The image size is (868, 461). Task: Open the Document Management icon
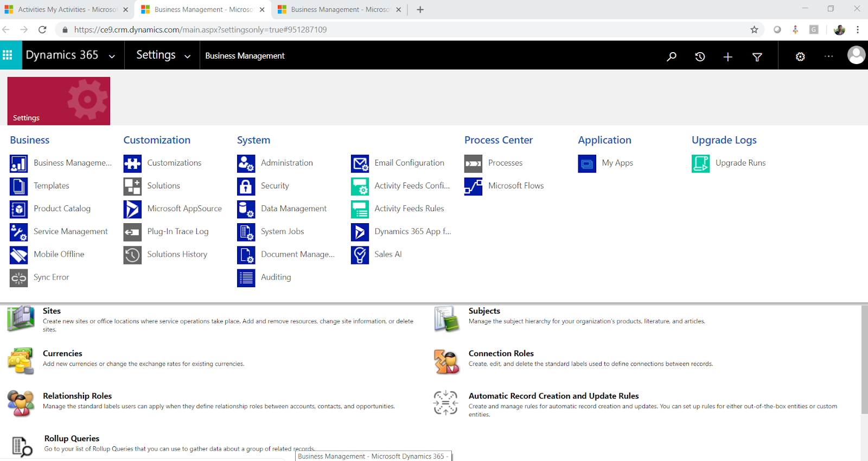(x=246, y=255)
